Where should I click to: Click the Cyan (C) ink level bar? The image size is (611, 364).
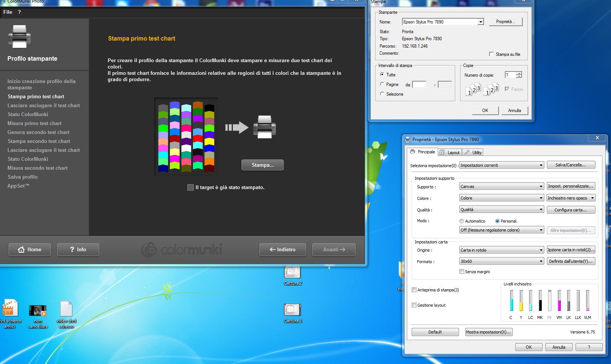[512, 301]
